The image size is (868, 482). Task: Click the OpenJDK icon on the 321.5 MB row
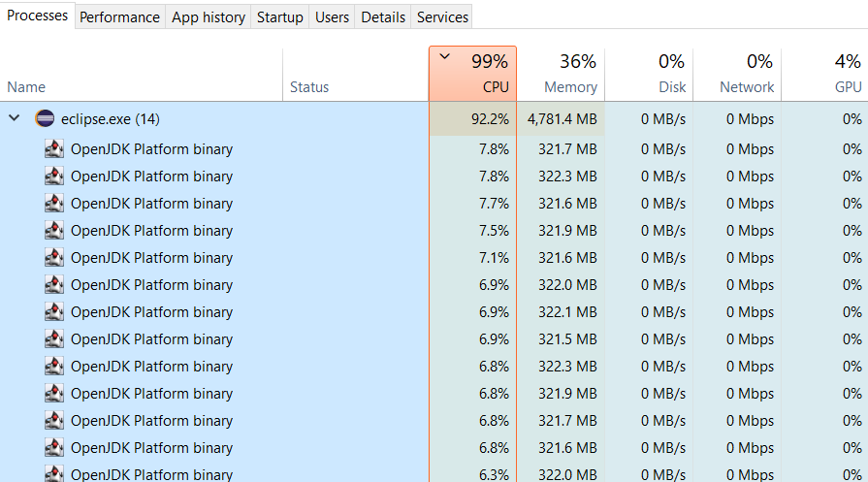54,338
